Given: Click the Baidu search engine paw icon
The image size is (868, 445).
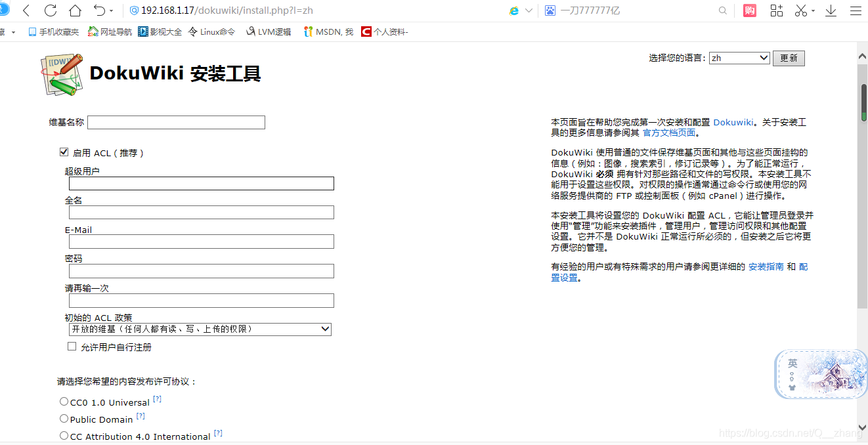Looking at the screenshot, I should (x=550, y=11).
